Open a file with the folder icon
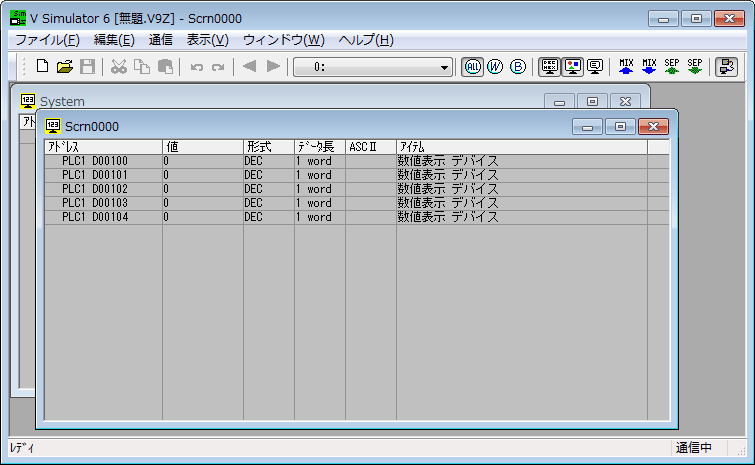Viewport: 755px width, 465px height. point(65,67)
